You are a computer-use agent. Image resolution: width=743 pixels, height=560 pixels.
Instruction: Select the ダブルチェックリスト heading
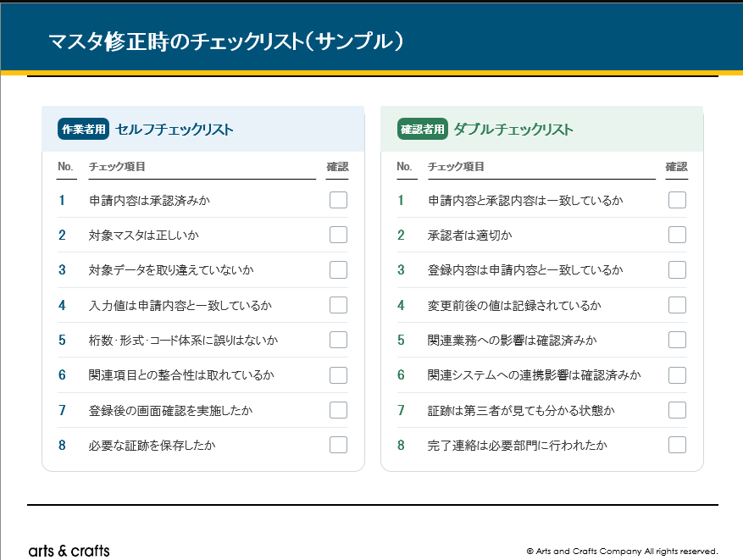[513, 130]
